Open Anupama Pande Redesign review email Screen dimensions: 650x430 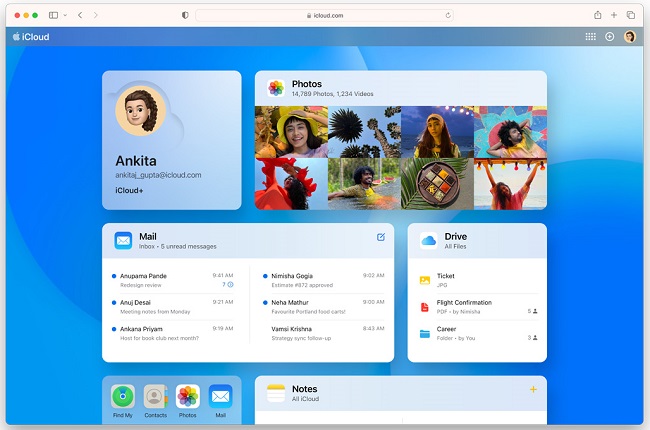tap(172, 280)
